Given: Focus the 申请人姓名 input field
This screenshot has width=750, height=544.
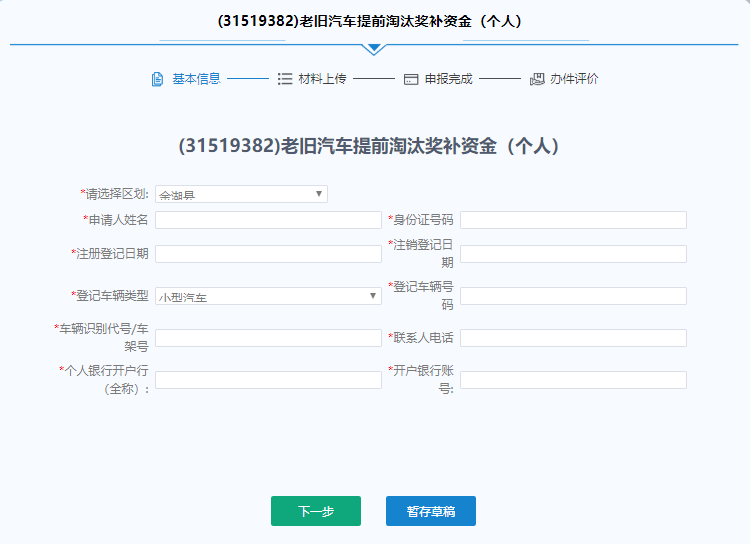Looking at the screenshot, I should 268,220.
